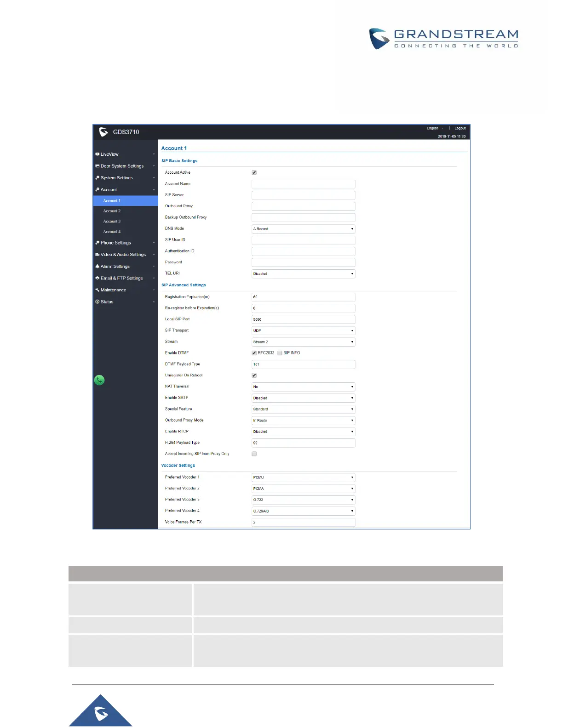Click the SIP Server input field
Screen dimensions: 563x728
click(x=304, y=195)
